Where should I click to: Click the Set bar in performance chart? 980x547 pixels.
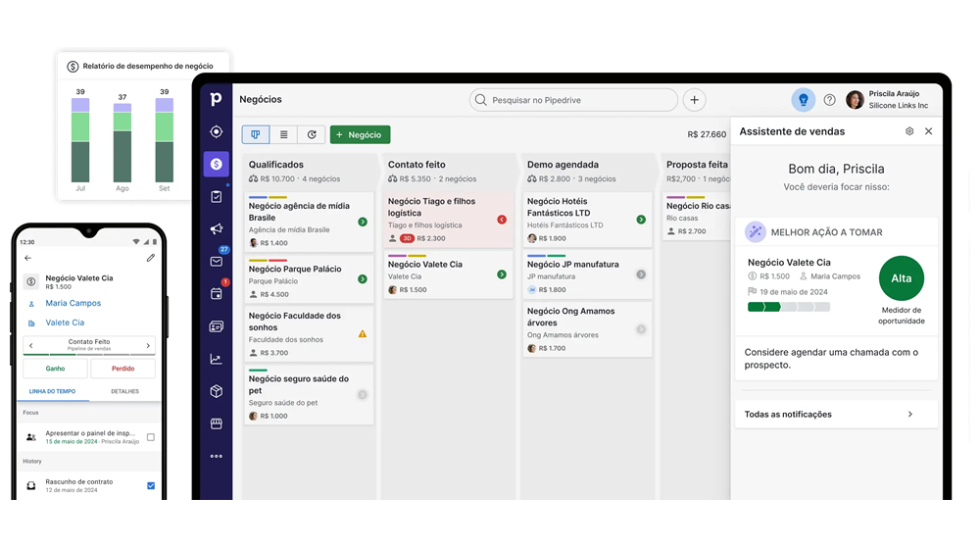point(164,140)
